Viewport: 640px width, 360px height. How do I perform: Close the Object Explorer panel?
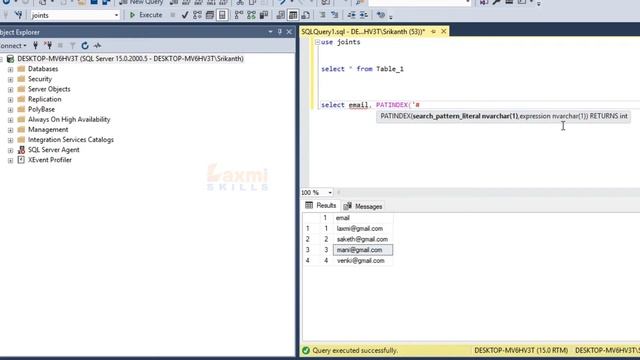coord(289,32)
